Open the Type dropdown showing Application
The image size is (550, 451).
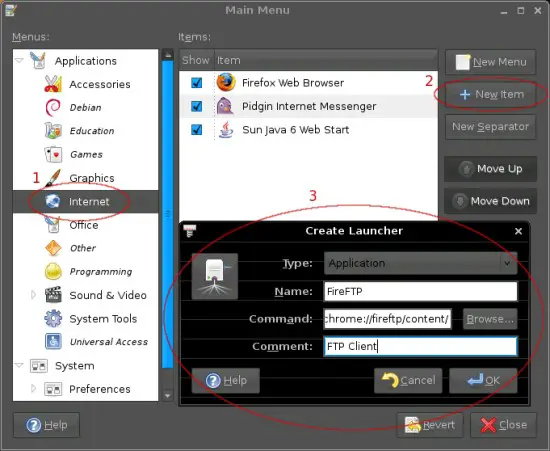420,263
